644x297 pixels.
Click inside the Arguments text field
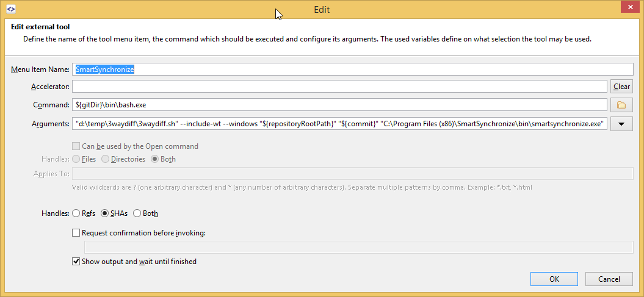(339, 124)
